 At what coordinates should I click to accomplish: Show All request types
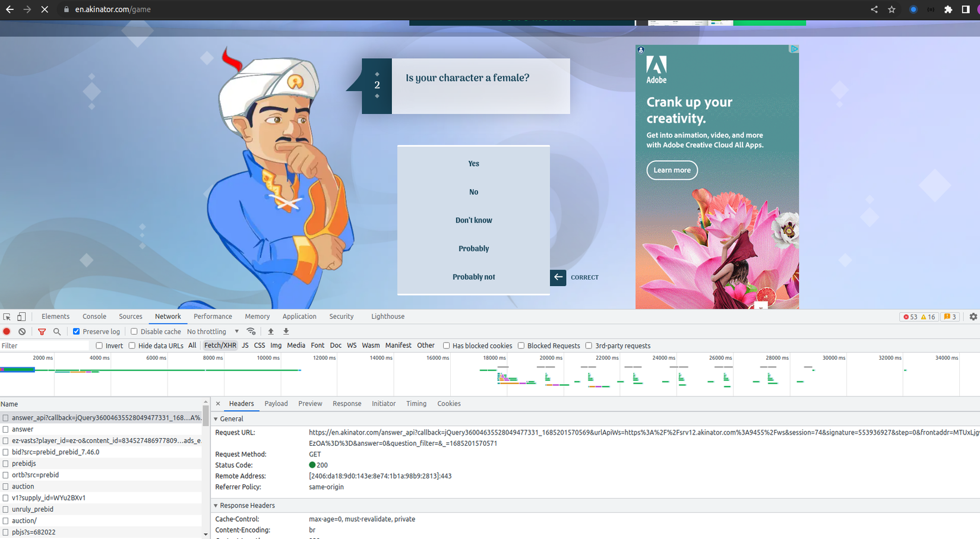point(192,345)
